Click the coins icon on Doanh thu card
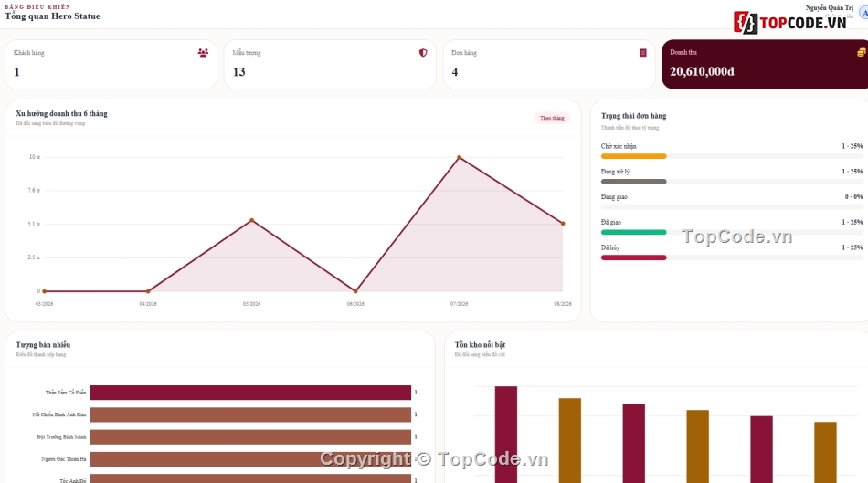The width and height of the screenshot is (868, 483). (x=862, y=53)
